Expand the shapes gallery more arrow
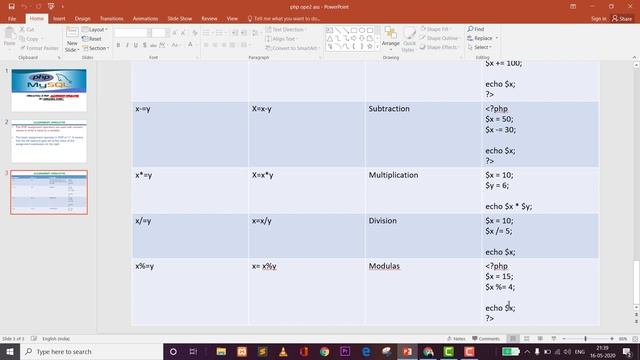This screenshot has height=360, width=640. click(377, 47)
